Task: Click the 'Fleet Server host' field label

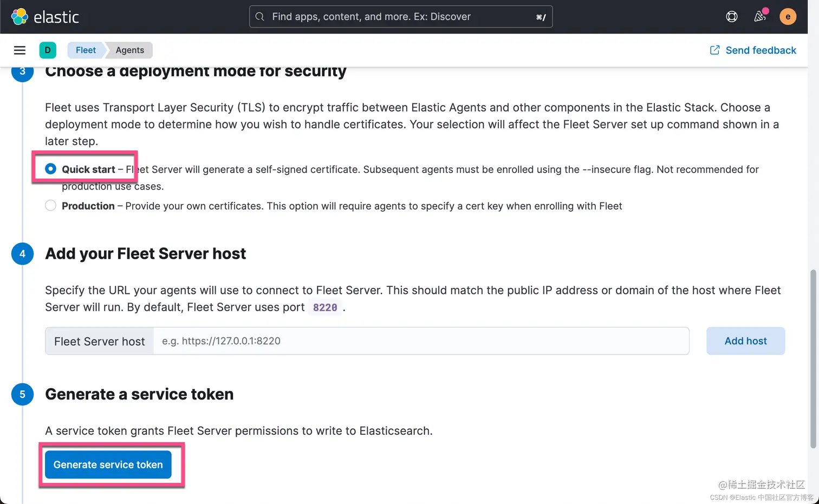Action: click(100, 342)
